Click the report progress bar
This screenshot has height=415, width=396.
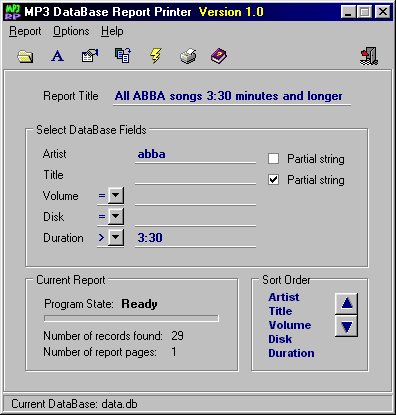(x=131, y=319)
